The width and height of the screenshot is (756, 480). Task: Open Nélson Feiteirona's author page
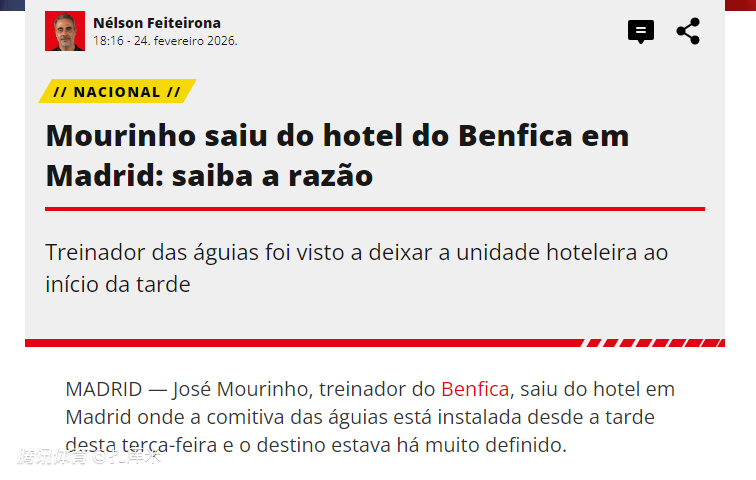(x=156, y=23)
